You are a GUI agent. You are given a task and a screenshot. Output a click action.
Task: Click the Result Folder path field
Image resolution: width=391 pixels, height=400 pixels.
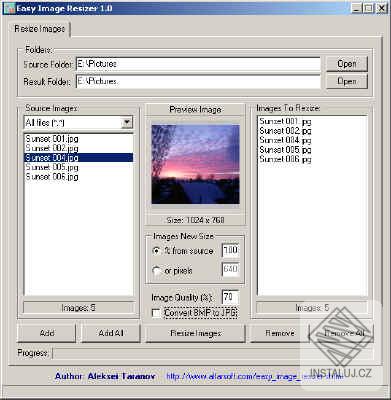pos(198,81)
